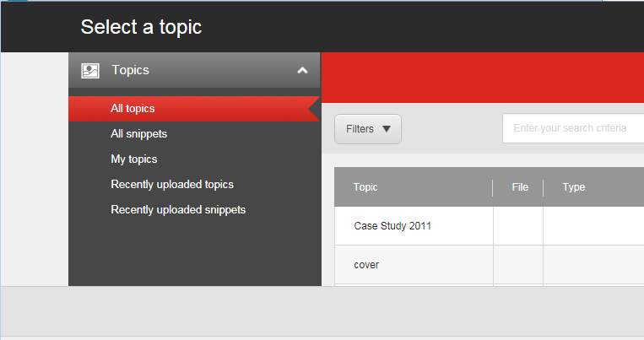Sort by the Topic column header
Screen dimensions: 644x340
tap(365, 187)
